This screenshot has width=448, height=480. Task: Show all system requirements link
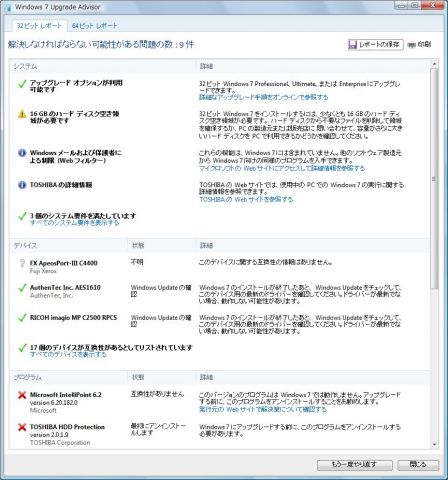(74, 223)
